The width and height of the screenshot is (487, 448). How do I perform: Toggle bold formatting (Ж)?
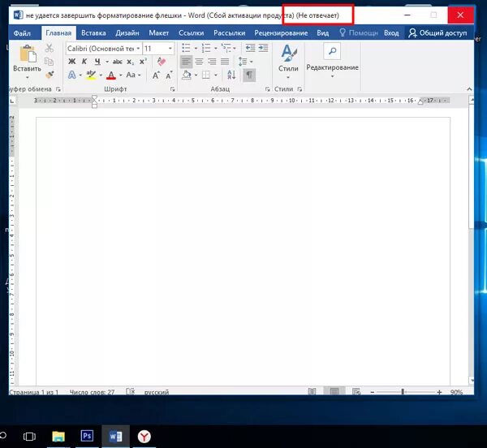pyautogui.click(x=71, y=62)
